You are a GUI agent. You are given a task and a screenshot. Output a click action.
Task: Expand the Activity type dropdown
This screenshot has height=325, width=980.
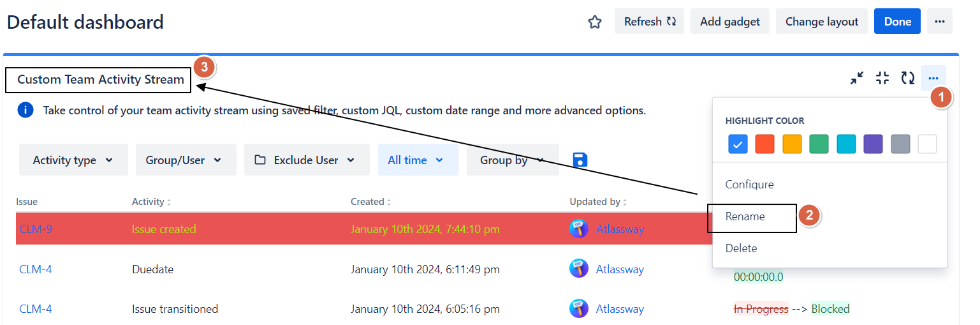click(73, 160)
